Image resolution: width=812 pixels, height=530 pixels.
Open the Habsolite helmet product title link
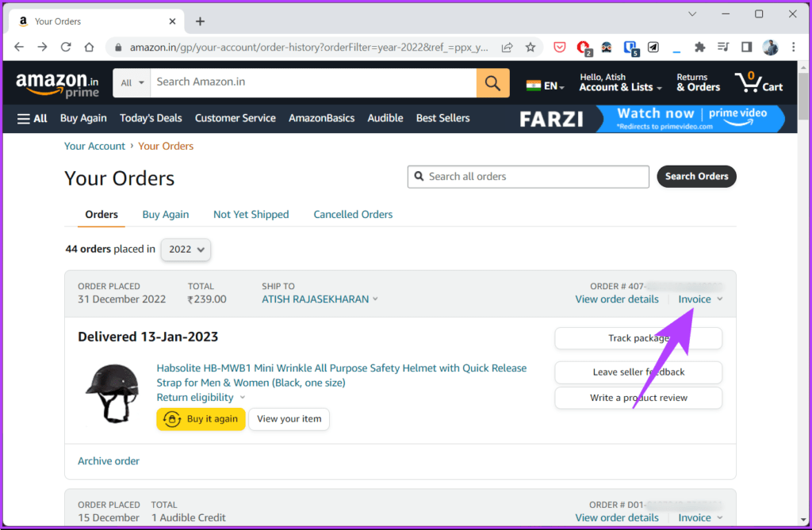(342, 376)
